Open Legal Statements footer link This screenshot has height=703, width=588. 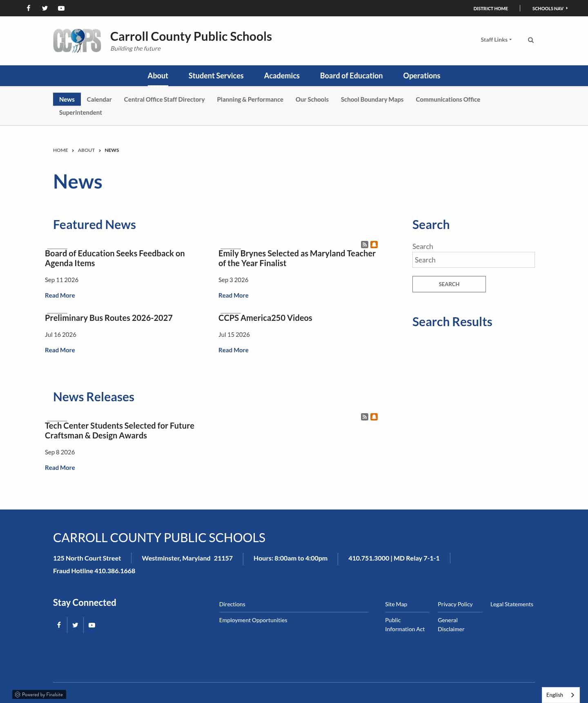coord(512,604)
